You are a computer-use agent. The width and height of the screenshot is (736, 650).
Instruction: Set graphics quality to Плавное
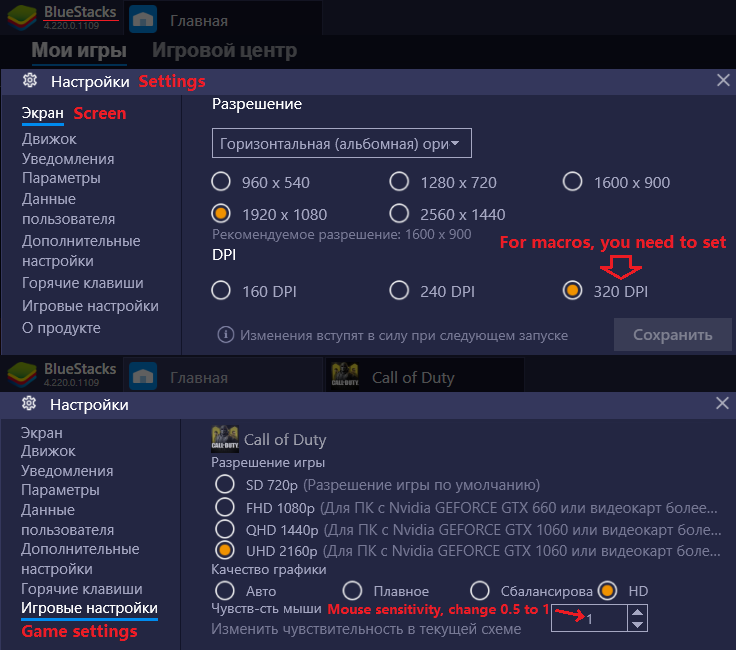(353, 591)
